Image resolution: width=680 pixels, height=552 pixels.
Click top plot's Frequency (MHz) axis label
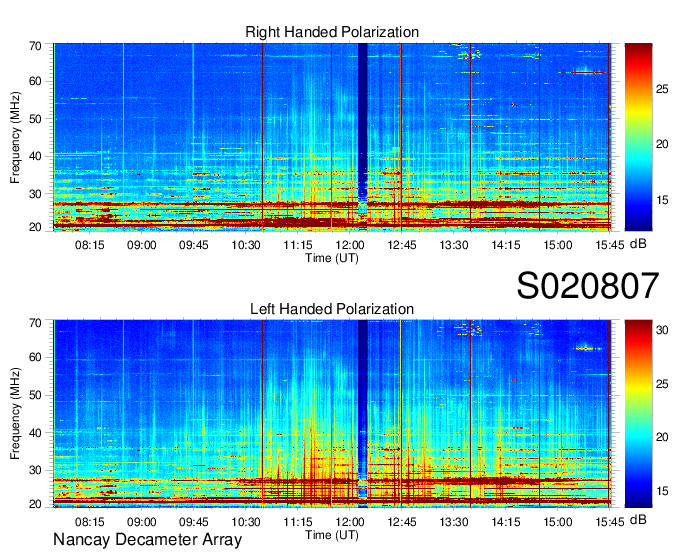[15, 137]
